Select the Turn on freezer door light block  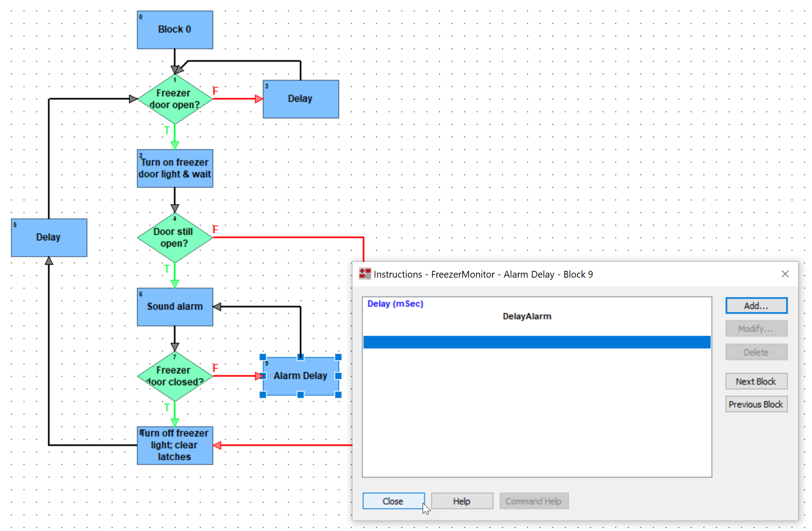pyautogui.click(x=174, y=168)
